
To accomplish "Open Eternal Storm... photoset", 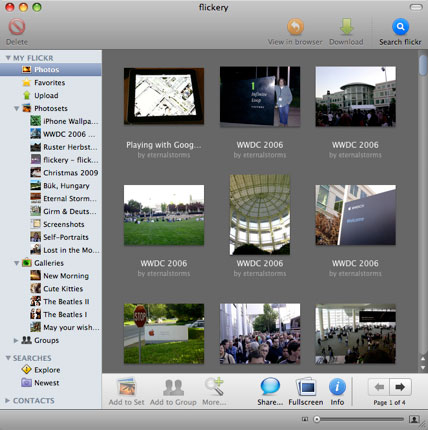I will coord(51,199).
